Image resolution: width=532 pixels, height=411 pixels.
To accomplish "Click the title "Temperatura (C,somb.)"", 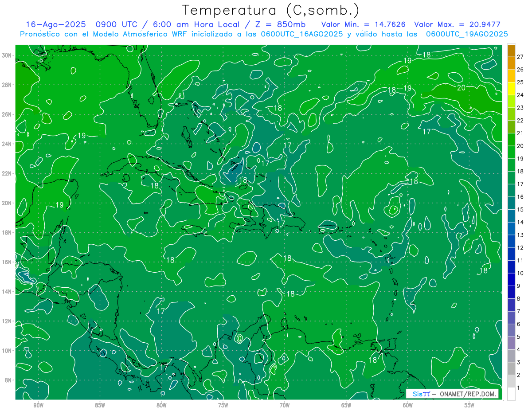I will (271, 10).
